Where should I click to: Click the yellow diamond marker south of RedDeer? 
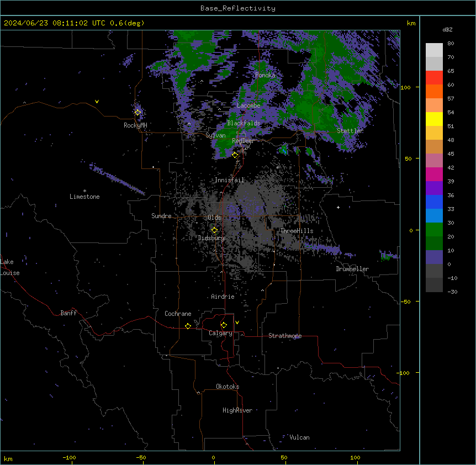pos(235,155)
